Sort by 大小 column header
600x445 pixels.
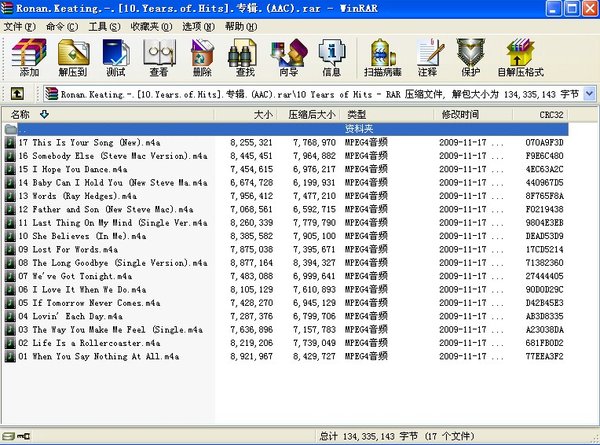(x=245, y=114)
